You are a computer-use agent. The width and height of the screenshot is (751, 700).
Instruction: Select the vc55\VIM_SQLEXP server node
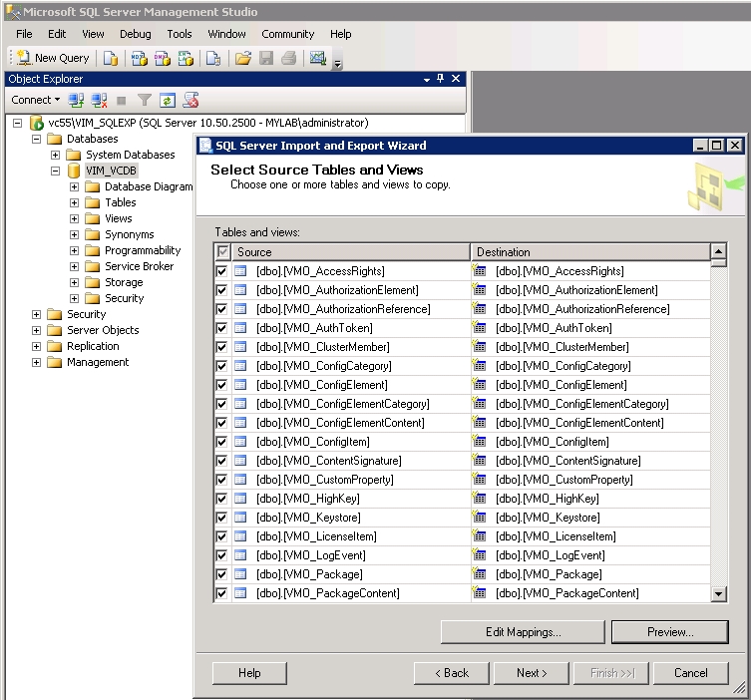(208, 123)
